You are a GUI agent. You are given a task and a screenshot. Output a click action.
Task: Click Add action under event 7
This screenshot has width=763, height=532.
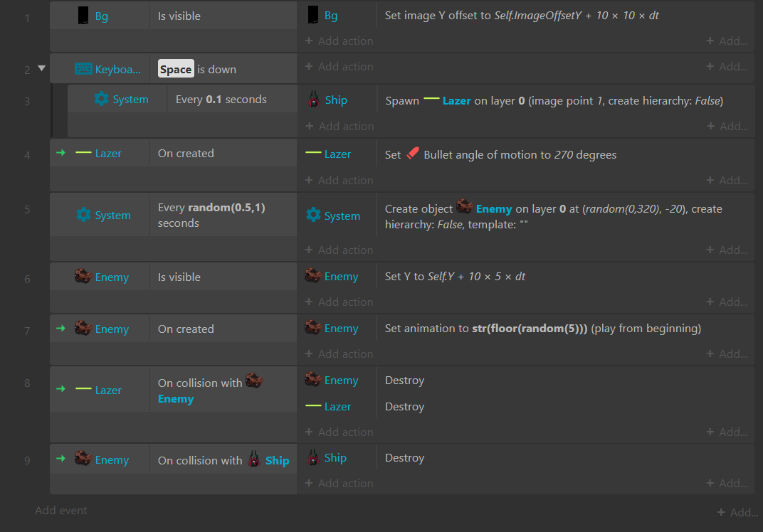(x=340, y=354)
